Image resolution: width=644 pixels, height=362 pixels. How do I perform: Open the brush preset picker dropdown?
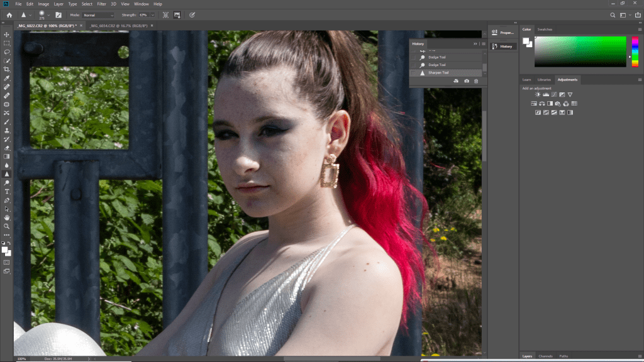point(48,14)
